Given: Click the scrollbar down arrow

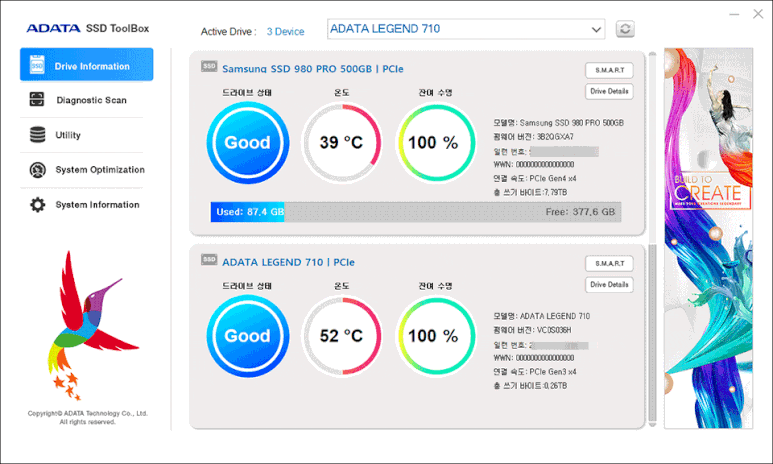Looking at the screenshot, I should pos(652,425).
